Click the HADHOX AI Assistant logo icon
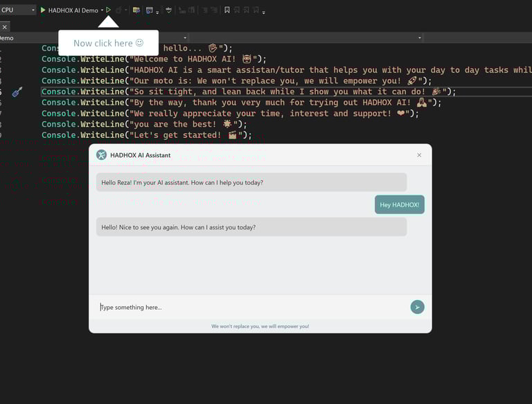 101,155
